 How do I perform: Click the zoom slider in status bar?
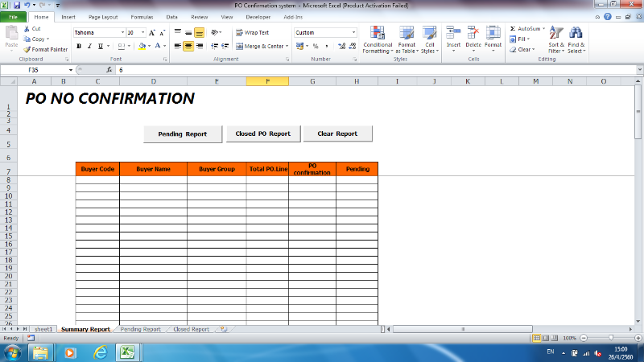(605, 338)
